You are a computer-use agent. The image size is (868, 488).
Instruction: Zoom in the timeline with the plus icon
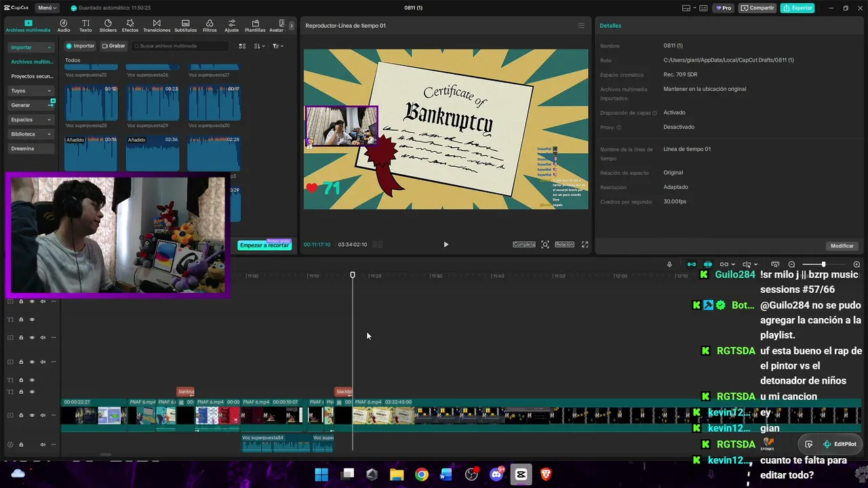tap(856, 264)
